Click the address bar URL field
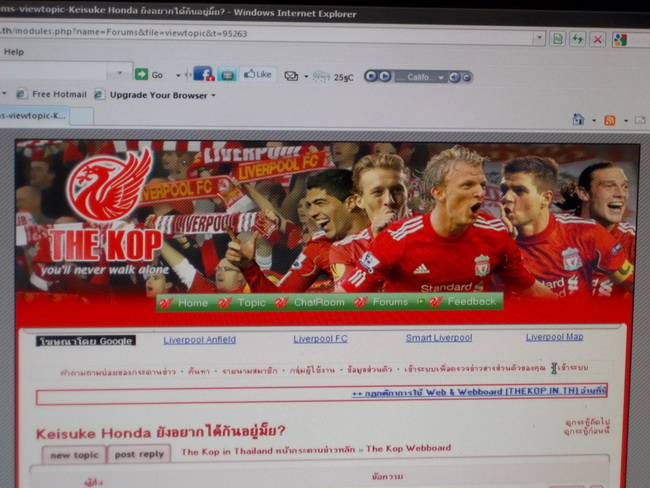The image size is (650, 488). [265, 34]
